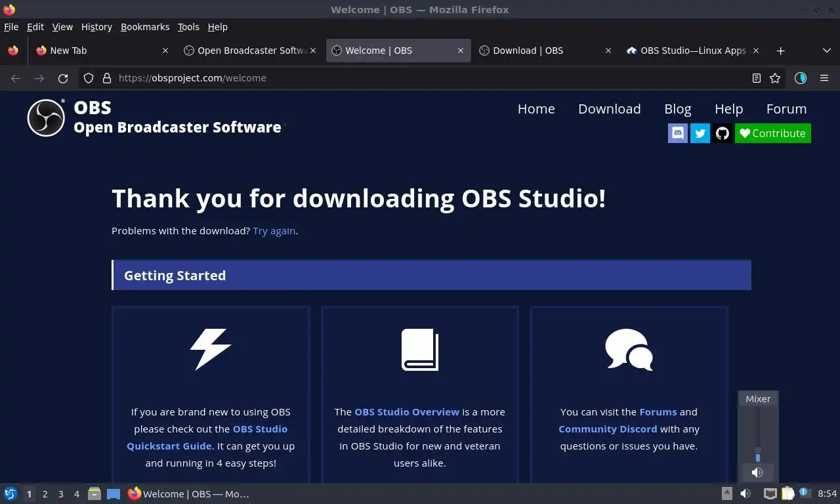Toggle reader view in address bar

click(x=757, y=78)
